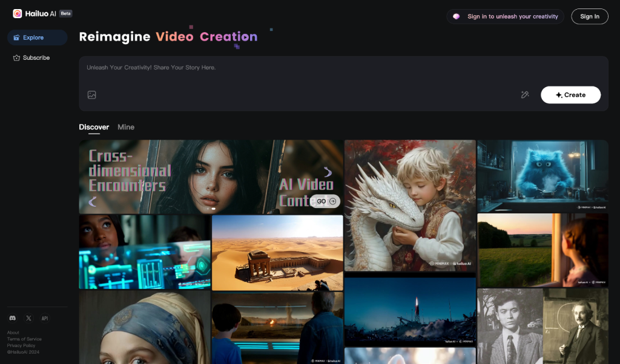
Task: Click the GO button on banner
Action: pyautogui.click(x=326, y=201)
